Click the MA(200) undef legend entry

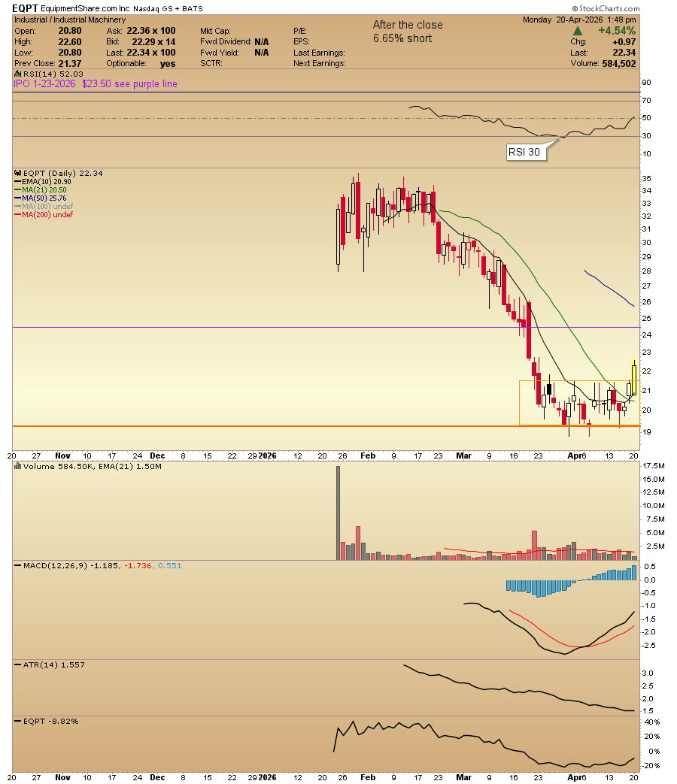coord(44,214)
